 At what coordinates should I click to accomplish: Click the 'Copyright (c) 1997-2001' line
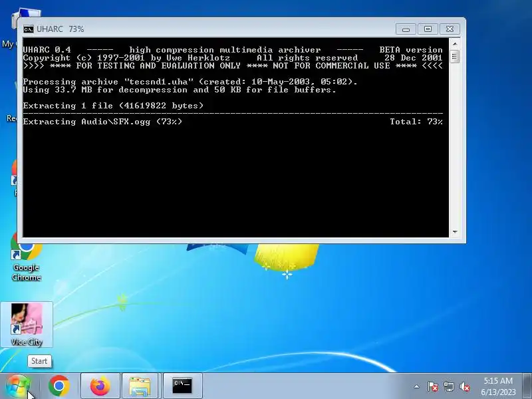click(x=233, y=58)
